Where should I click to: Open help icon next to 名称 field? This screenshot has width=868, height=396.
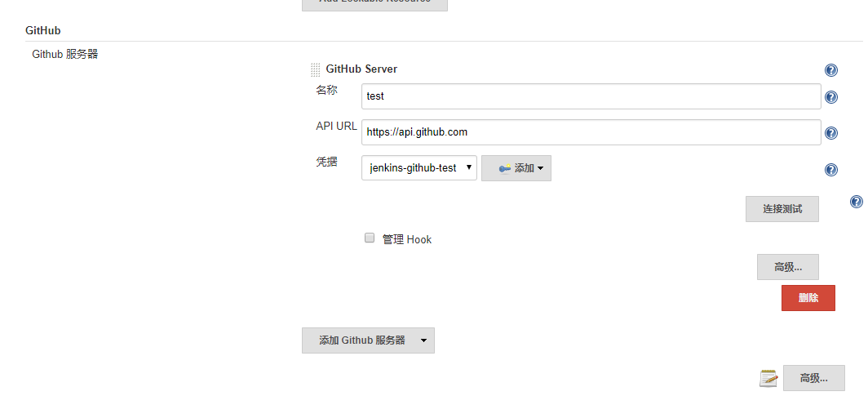[831, 97]
